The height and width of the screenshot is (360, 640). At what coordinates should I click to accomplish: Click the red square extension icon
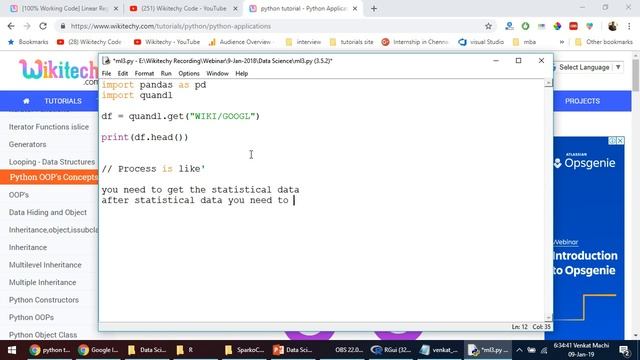click(573, 26)
